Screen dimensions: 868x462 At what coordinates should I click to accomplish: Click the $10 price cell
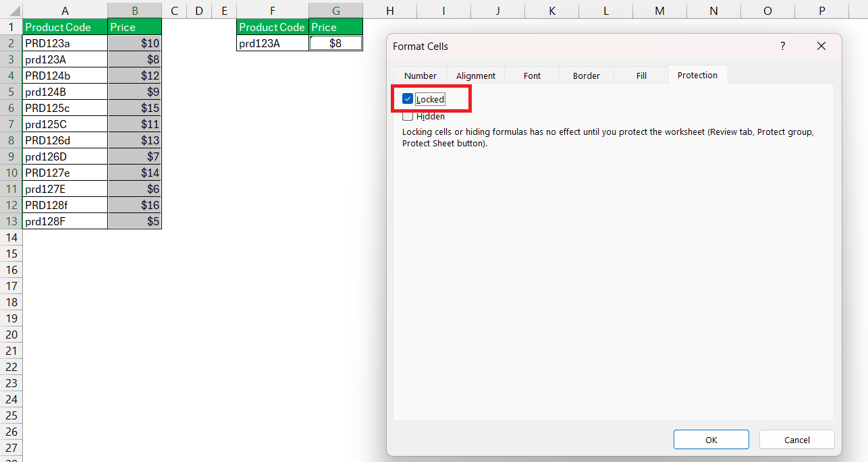coord(135,43)
